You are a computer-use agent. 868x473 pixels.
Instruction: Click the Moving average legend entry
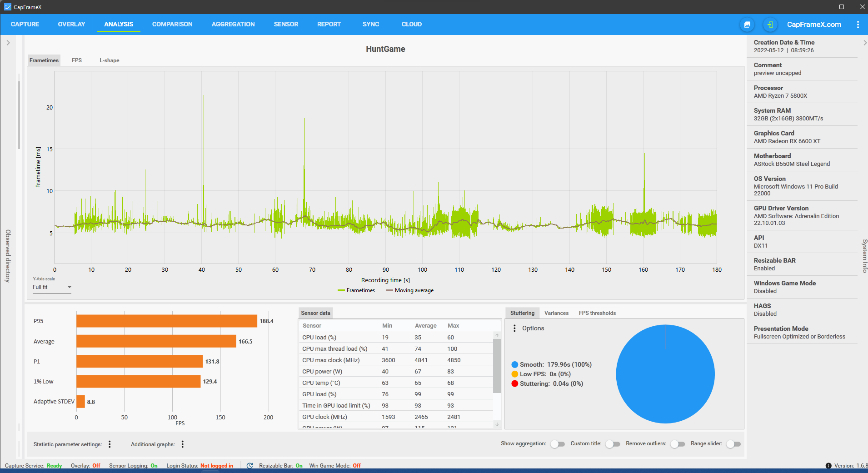pos(409,290)
